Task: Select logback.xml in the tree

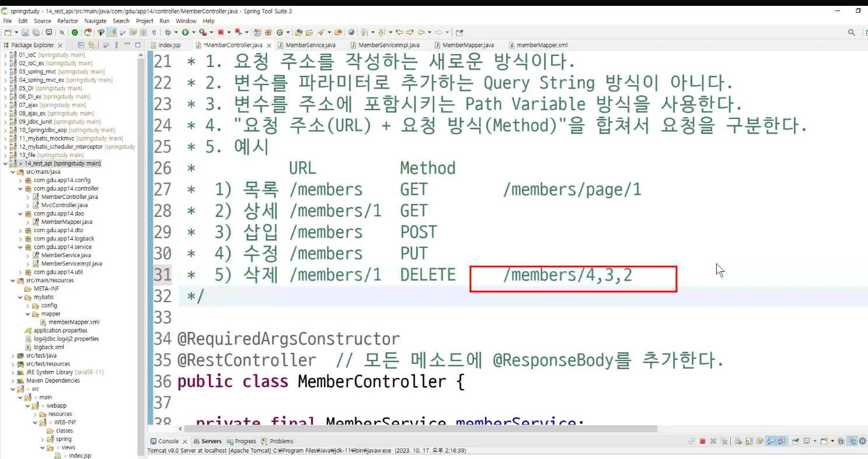Action: click(x=48, y=347)
